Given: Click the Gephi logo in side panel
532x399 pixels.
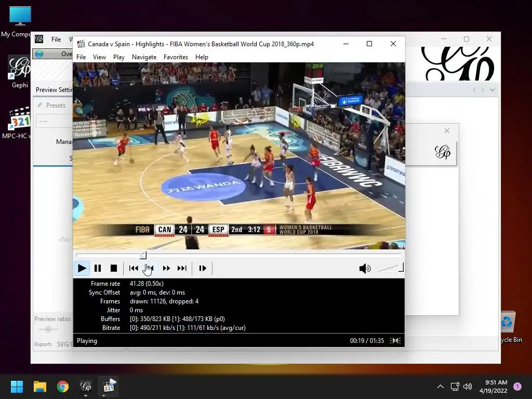Looking at the screenshot, I should [x=443, y=152].
